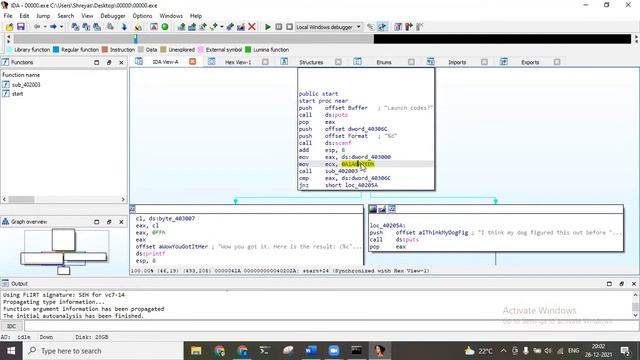Image resolution: width=640 pixels, height=360 pixels.
Task: Start the debugger with the green play icon
Action: pyautogui.click(x=268, y=27)
